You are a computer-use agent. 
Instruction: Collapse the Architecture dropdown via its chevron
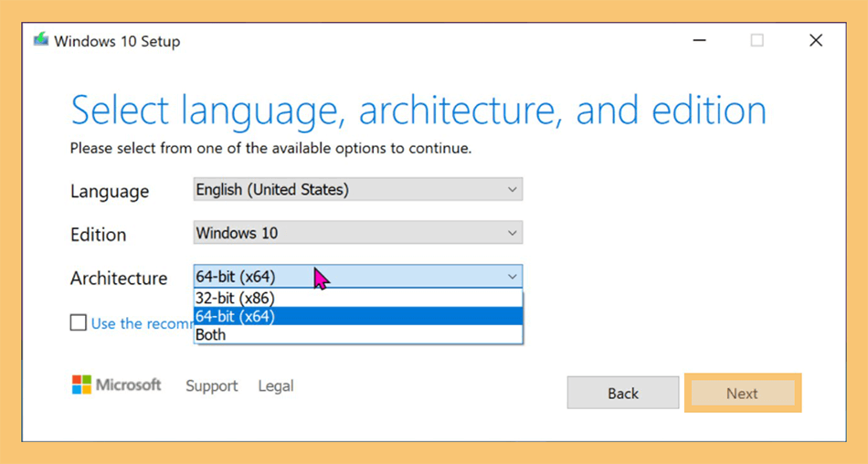512,276
